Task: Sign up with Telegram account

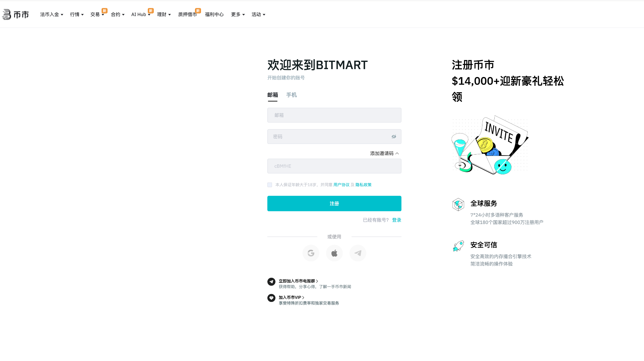Action: tap(358, 253)
